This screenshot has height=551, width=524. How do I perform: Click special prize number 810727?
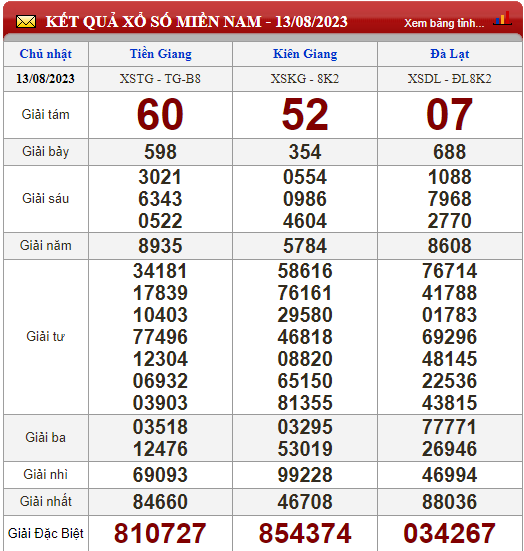160,533
